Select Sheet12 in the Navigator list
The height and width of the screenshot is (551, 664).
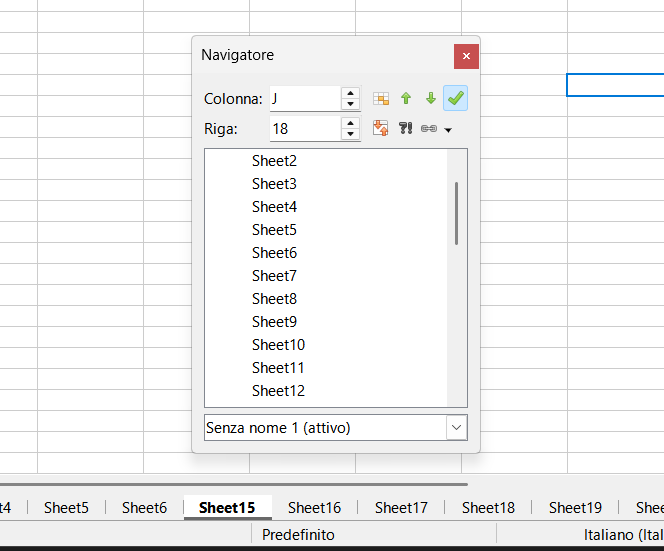pos(278,390)
